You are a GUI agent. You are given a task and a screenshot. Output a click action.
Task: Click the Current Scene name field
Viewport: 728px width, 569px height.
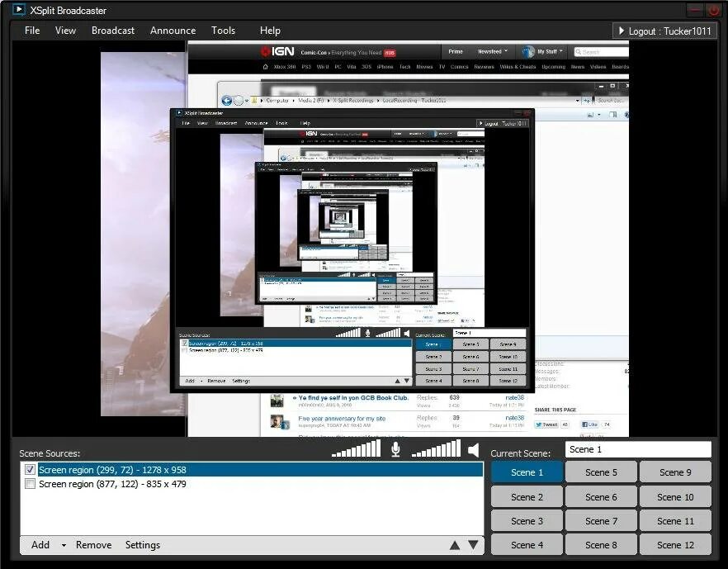(637, 448)
